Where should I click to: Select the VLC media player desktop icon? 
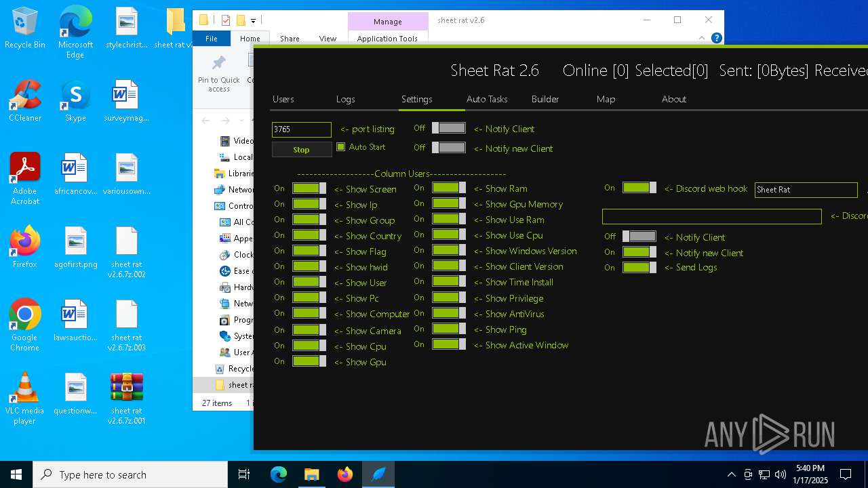click(25, 399)
